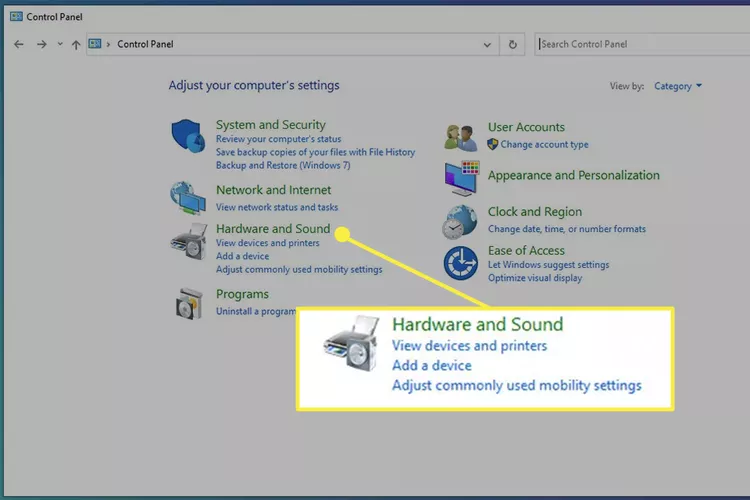Go back with the left arrow
Screen dimensions: 750x500
19,44
